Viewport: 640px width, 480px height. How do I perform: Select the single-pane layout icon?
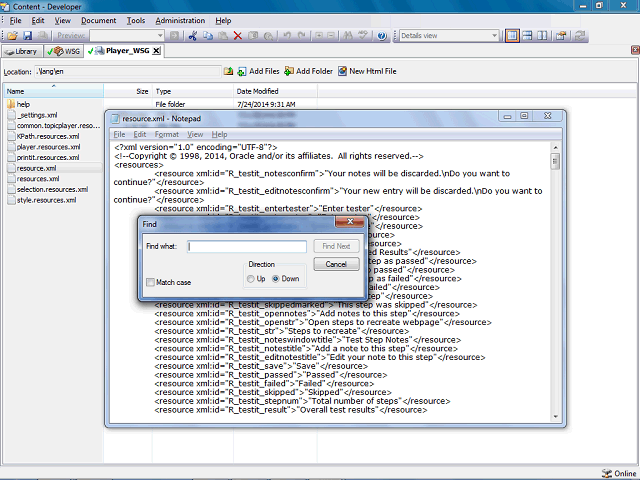512,36
